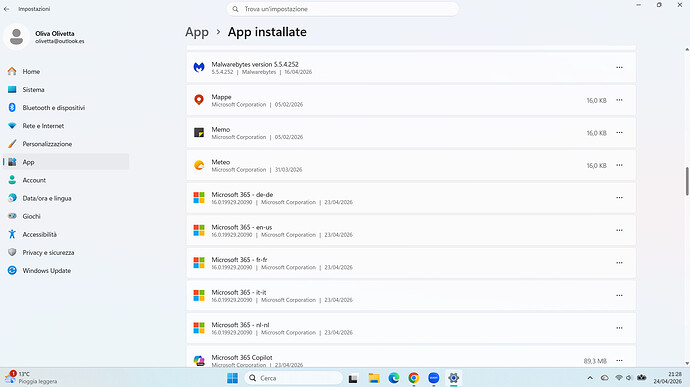This screenshot has width=690, height=387.
Task: Open Rete e Internet section
Action: point(66,125)
